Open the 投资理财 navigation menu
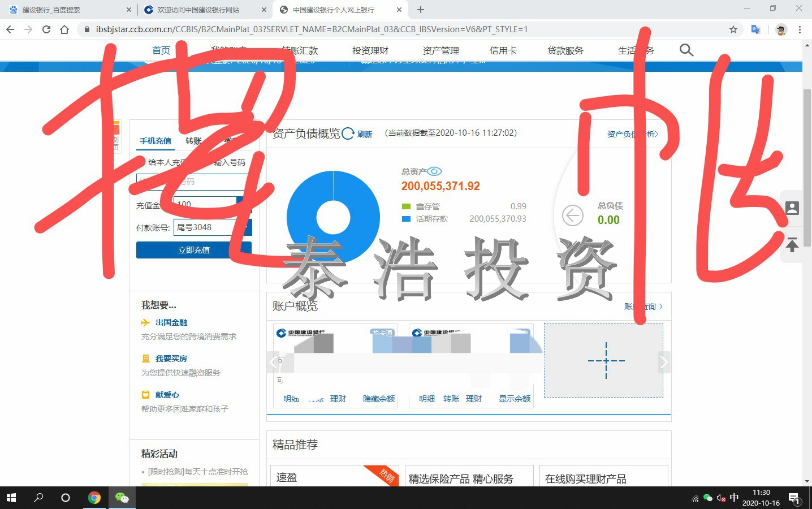 click(x=370, y=50)
